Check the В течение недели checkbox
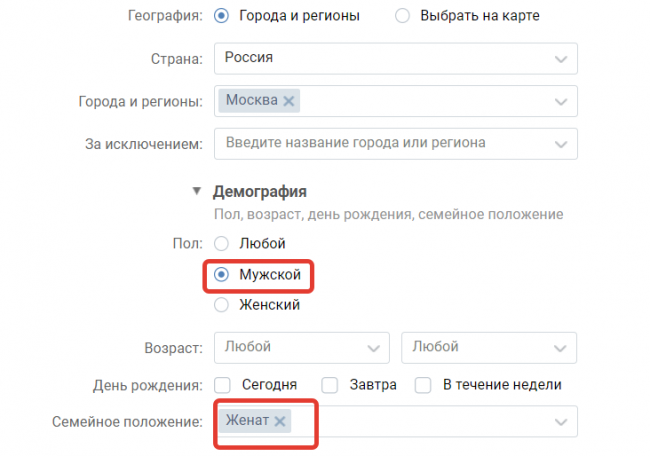 (423, 384)
